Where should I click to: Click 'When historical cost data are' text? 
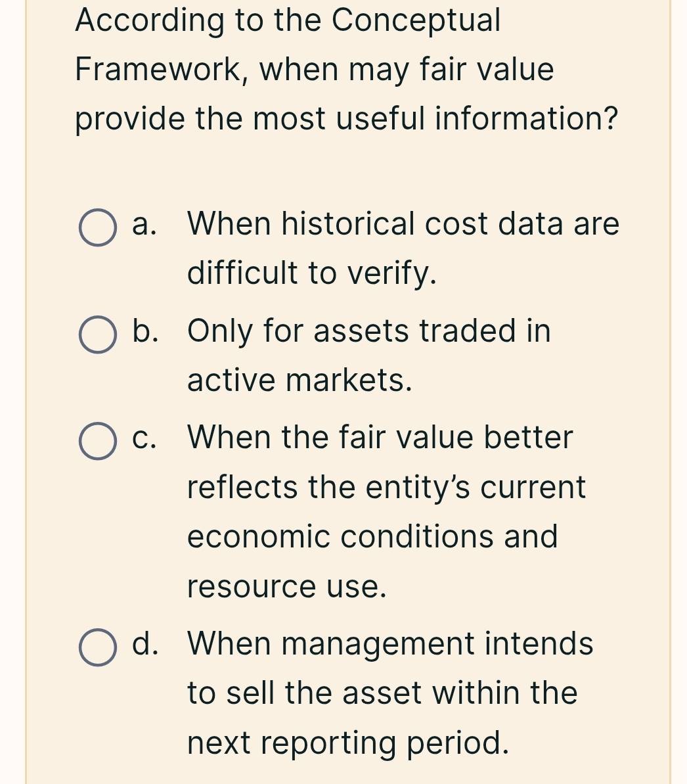[403, 224]
